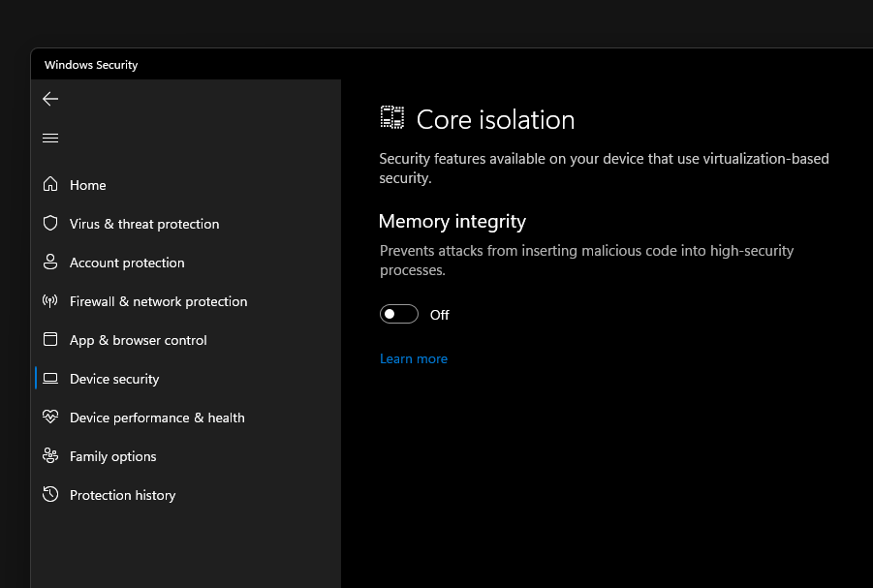The width and height of the screenshot is (873, 588).
Task: Click the Core isolation chip icon
Action: pyautogui.click(x=391, y=118)
